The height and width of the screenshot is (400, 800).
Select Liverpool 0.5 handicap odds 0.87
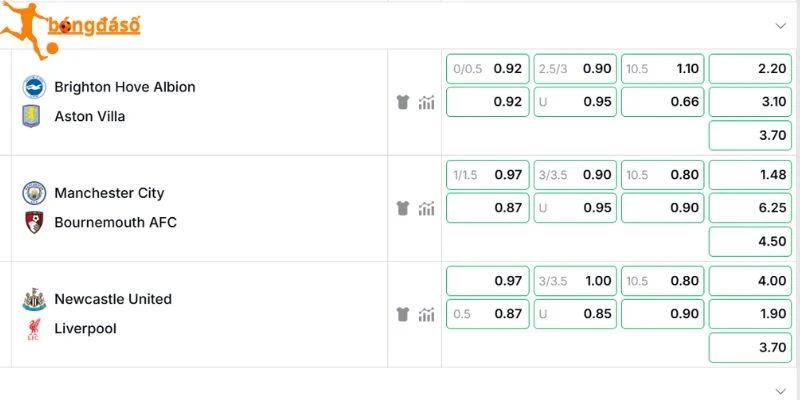[x=488, y=314]
